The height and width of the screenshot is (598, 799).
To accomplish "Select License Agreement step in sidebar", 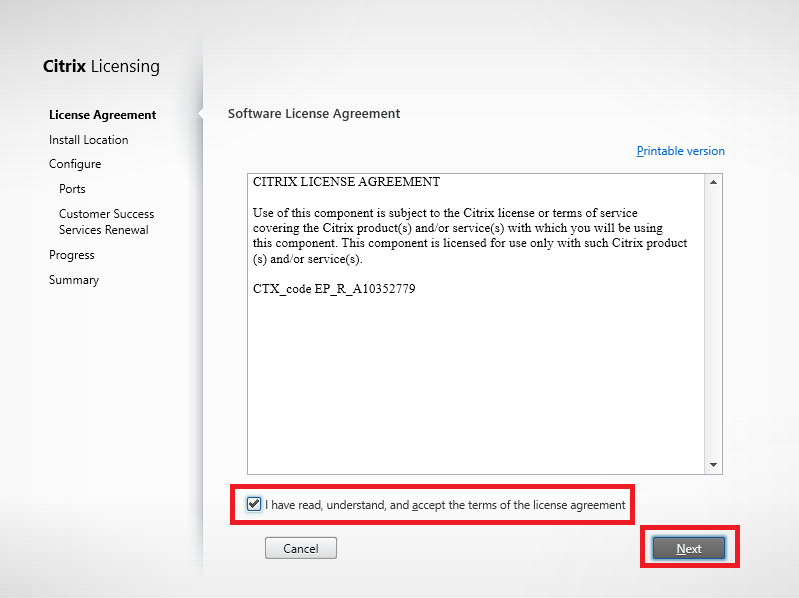I will [x=102, y=115].
